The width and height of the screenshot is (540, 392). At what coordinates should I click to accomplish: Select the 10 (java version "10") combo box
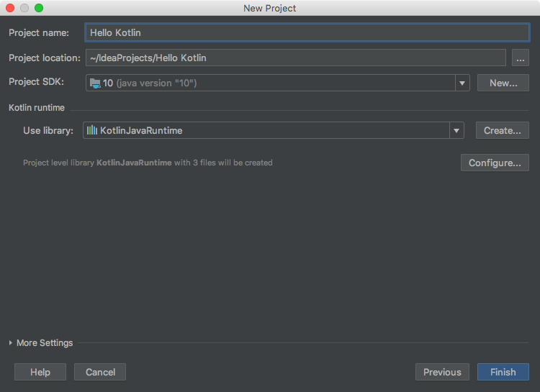(278, 83)
